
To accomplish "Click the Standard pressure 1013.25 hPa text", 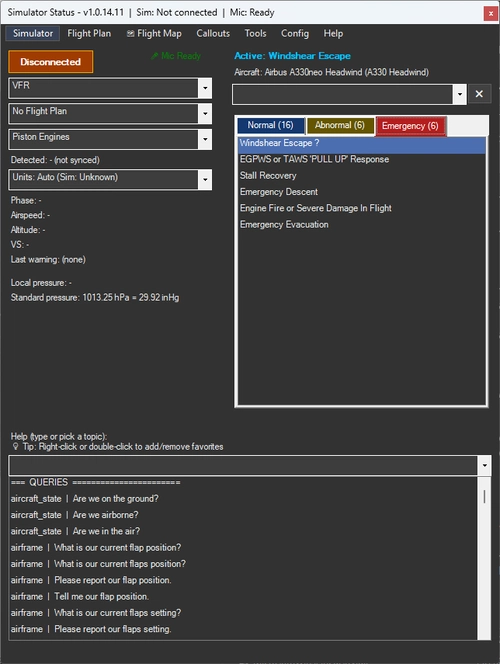I will click(x=95, y=298).
